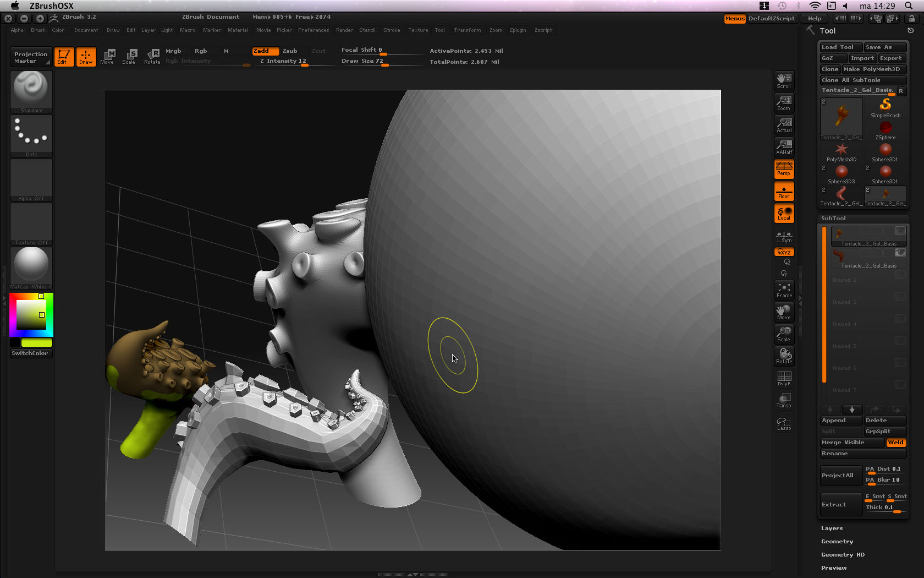
Task: Toggle visibility of second Tentacle_2_Gel_Basis subtool
Action: pos(900,253)
